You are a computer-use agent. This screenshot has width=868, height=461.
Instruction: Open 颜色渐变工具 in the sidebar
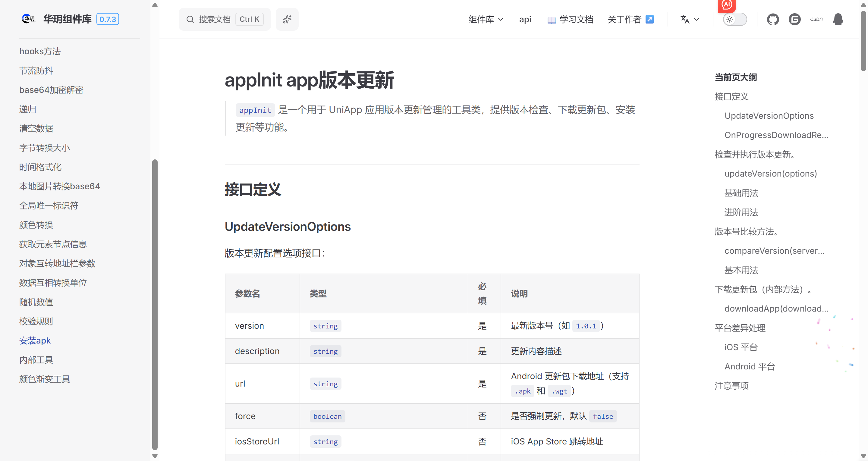pyautogui.click(x=45, y=379)
